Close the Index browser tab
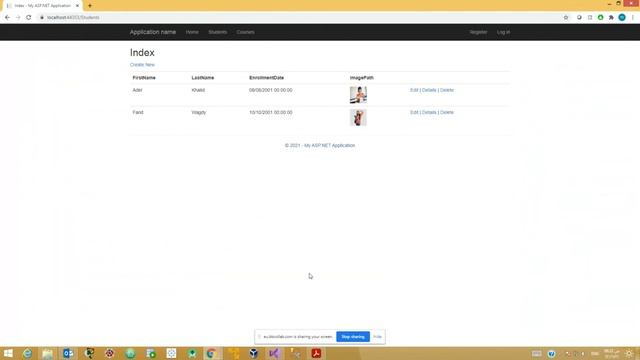Image resolution: width=640 pixels, height=360 pixels. pyautogui.click(x=77, y=6)
